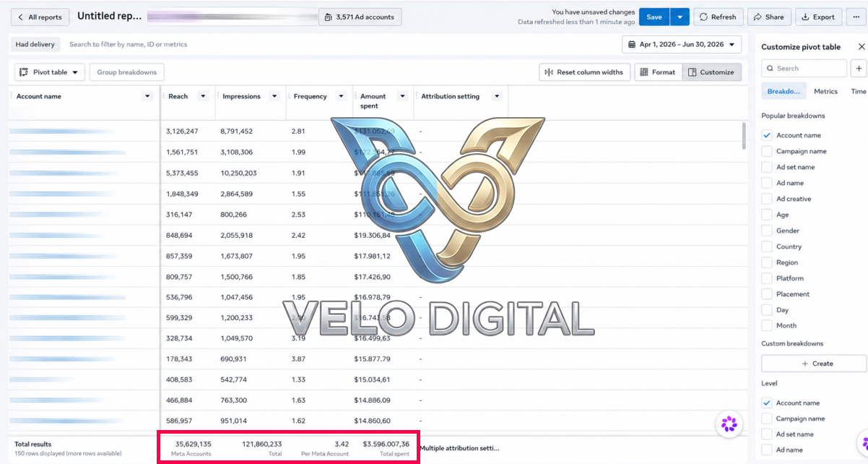
Task: Click the vertical table scrollbar
Action: coord(745,135)
